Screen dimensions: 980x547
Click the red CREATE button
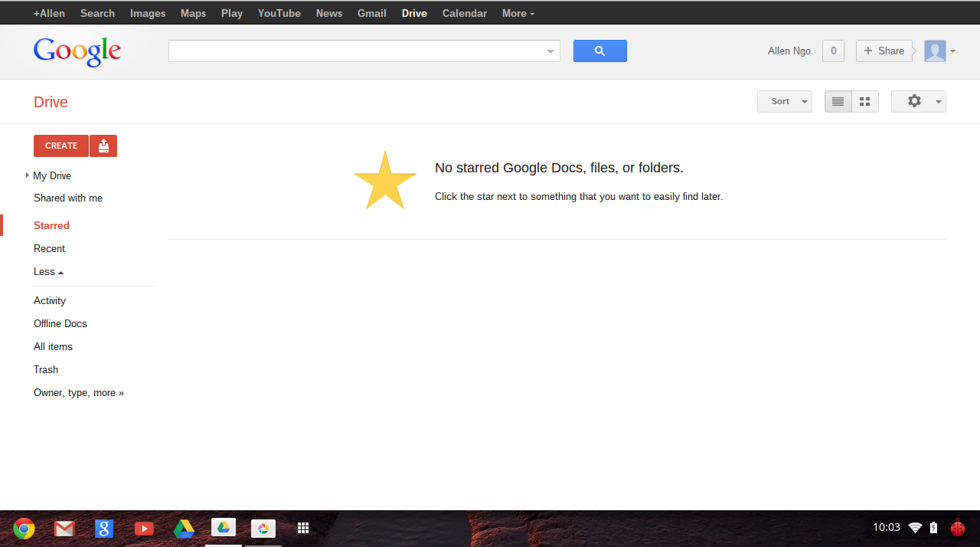[61, 146]
